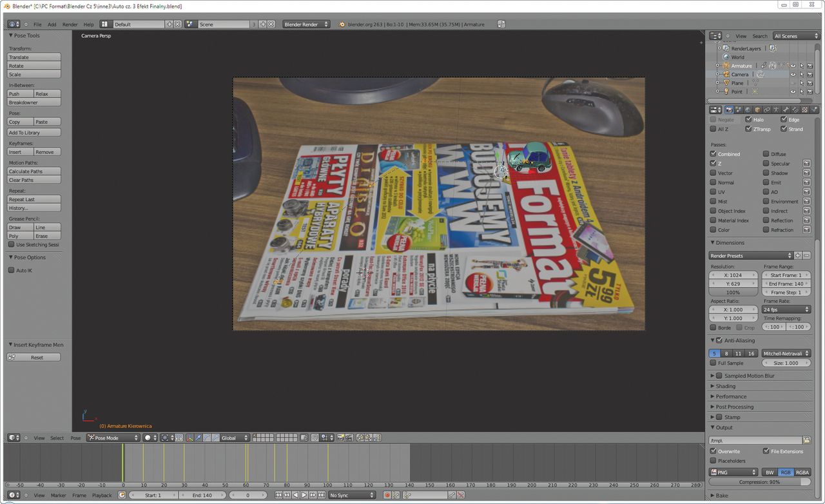Open the Help menu
Screen dimensions: 825x504
coord(88,24)
